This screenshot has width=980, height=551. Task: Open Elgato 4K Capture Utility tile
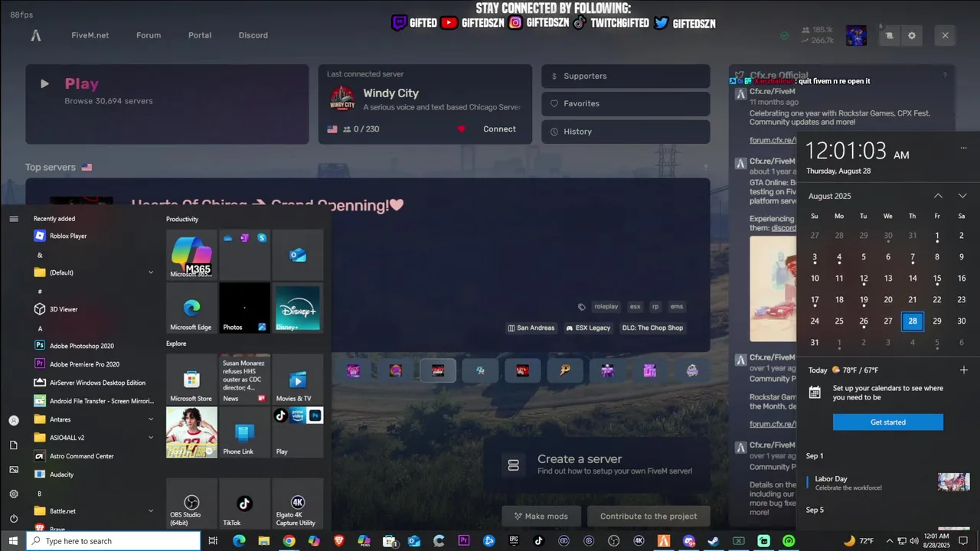pyautogui.click(x=298, y=504)
